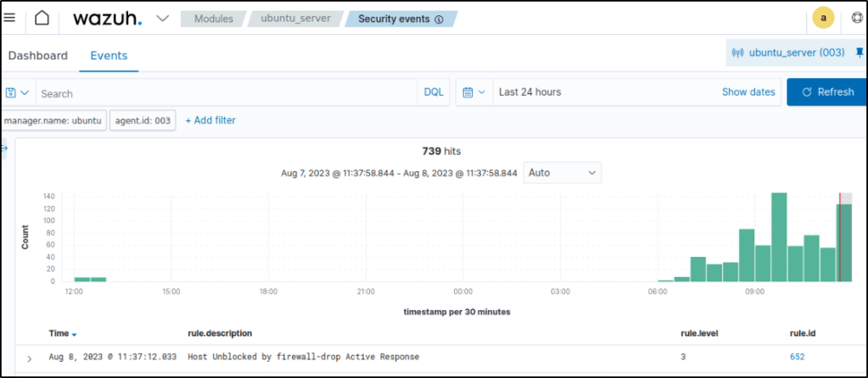Open rule ID 652 link
This screenshot has width=868, height=378.
797,357
